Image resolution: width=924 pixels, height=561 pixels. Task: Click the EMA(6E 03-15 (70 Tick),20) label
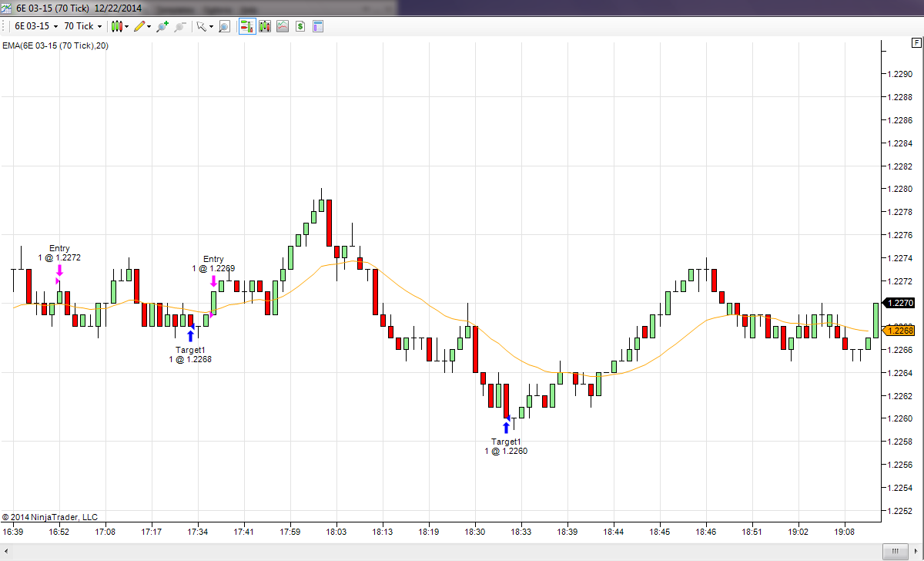click(x=55, y=46)
